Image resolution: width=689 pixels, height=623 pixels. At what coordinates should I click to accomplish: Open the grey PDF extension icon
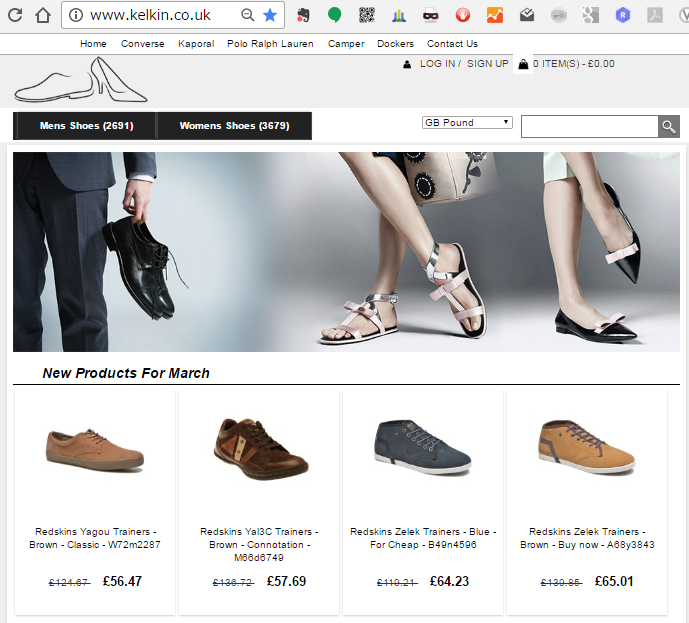pos(655,15)
